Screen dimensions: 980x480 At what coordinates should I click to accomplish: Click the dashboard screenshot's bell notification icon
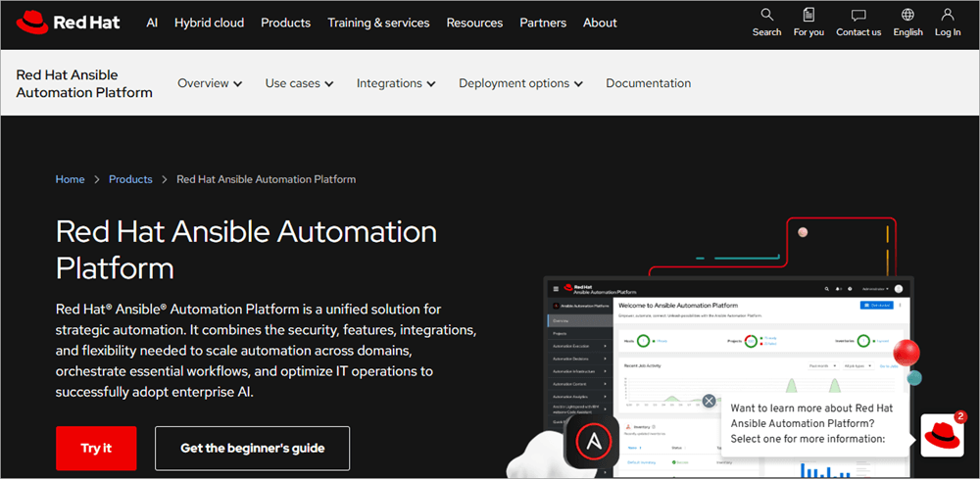coord(838,289)
